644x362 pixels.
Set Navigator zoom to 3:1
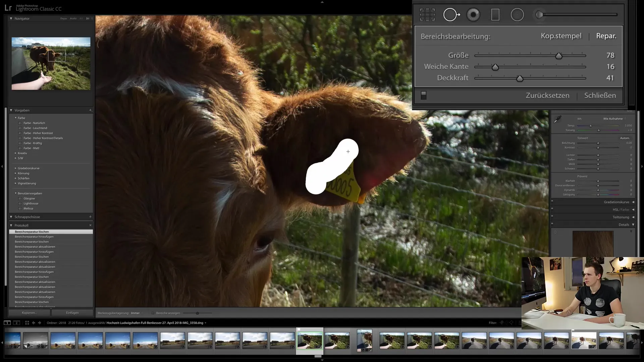pos(88,19)
